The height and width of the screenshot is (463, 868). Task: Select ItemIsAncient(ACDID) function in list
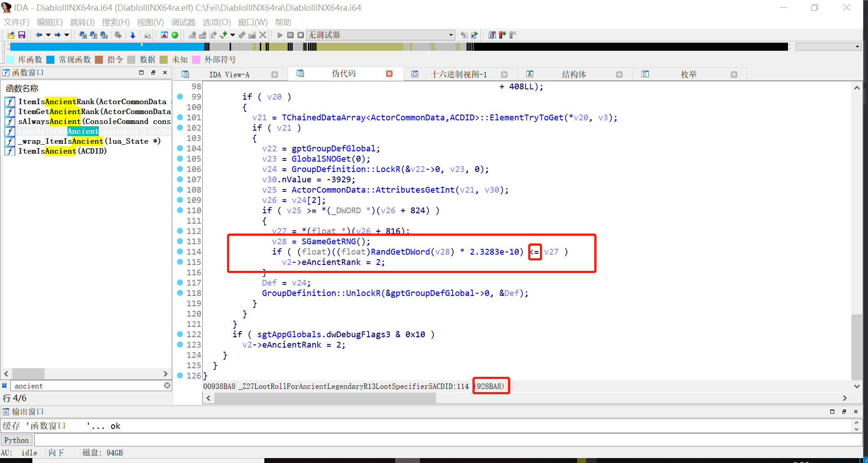point(88,151)
